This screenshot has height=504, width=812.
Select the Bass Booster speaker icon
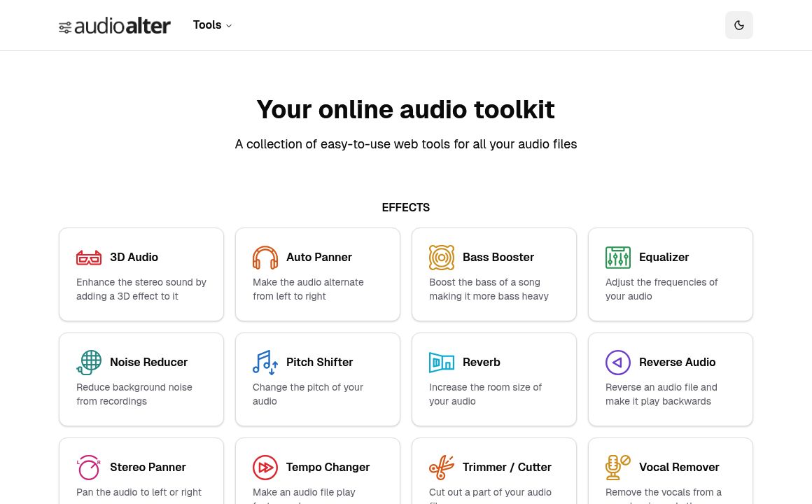coord(442,258)
